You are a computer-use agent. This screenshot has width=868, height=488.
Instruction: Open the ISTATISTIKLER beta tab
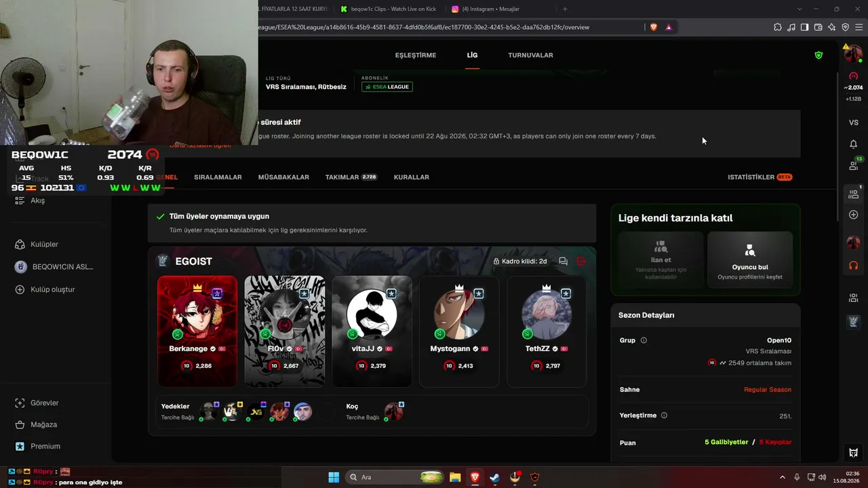[759, 177]
